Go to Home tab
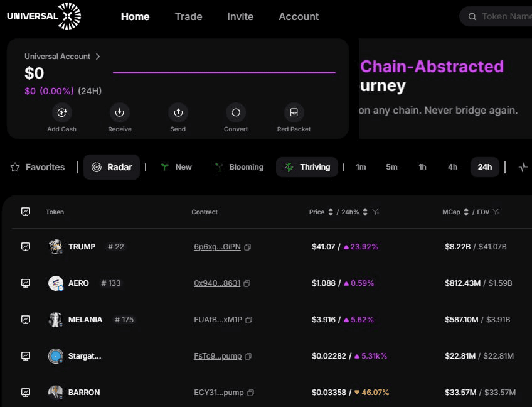The image size is (532, 407). (x=135, y=17)
